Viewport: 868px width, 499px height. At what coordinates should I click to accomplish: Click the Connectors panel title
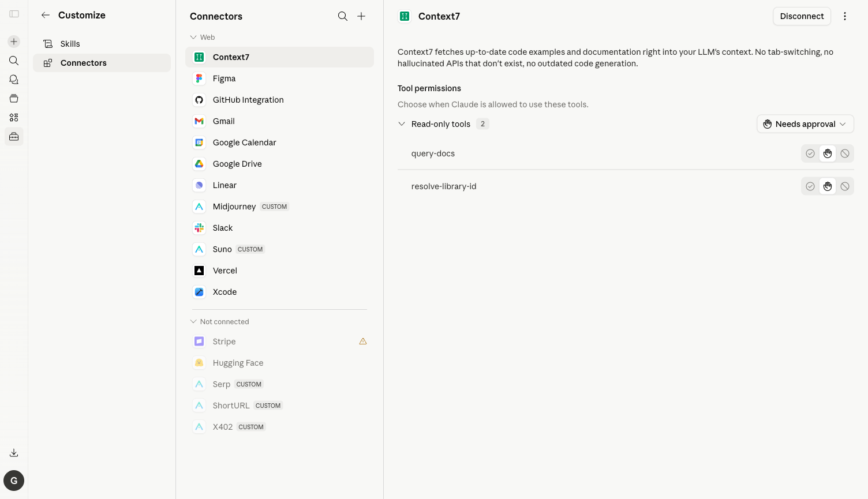pyautogui.click(x=216, y=16)
